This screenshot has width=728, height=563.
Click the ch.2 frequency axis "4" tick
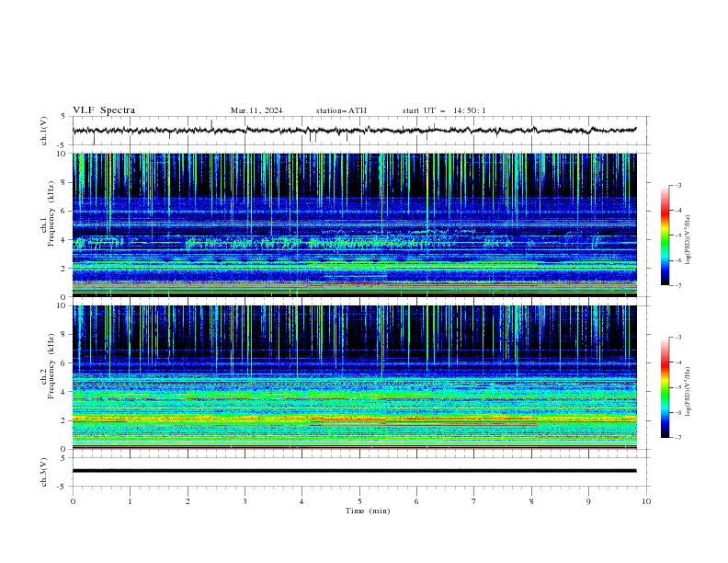64,392
